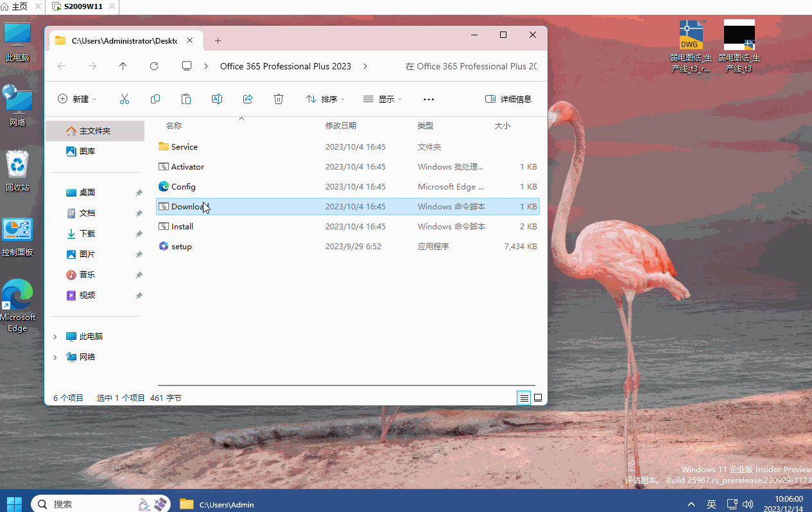
Task: Select the setup application icon
Action: [163, 246]
